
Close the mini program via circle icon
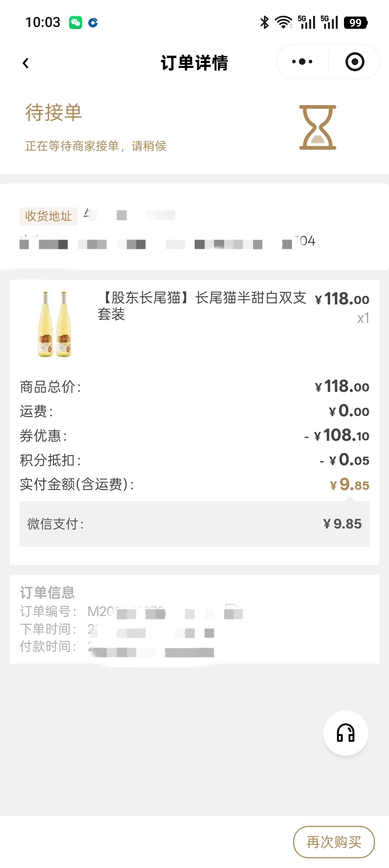[x=354, y=62]
